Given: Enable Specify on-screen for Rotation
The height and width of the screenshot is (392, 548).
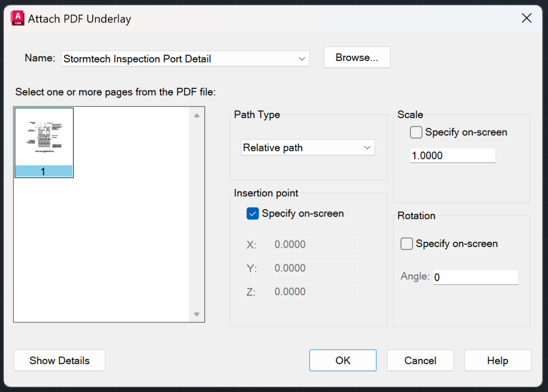Looking at the screenshot, I should tap(407, 243).
